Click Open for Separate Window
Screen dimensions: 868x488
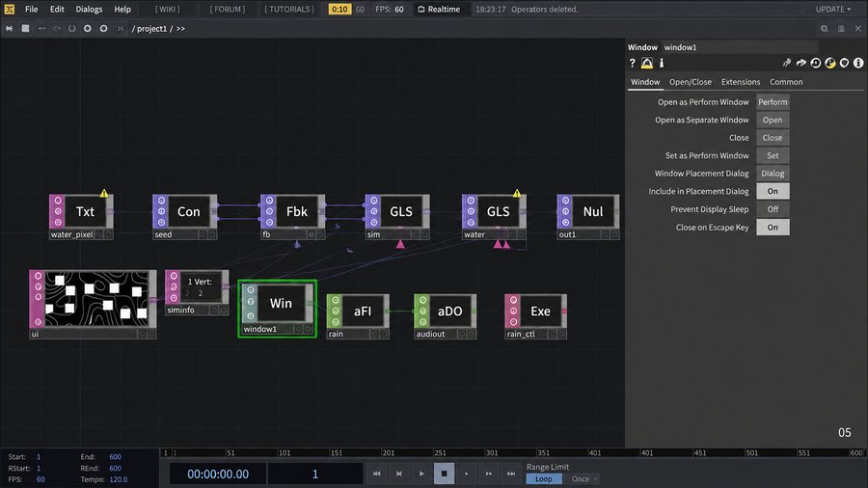(x=773, y=120)
